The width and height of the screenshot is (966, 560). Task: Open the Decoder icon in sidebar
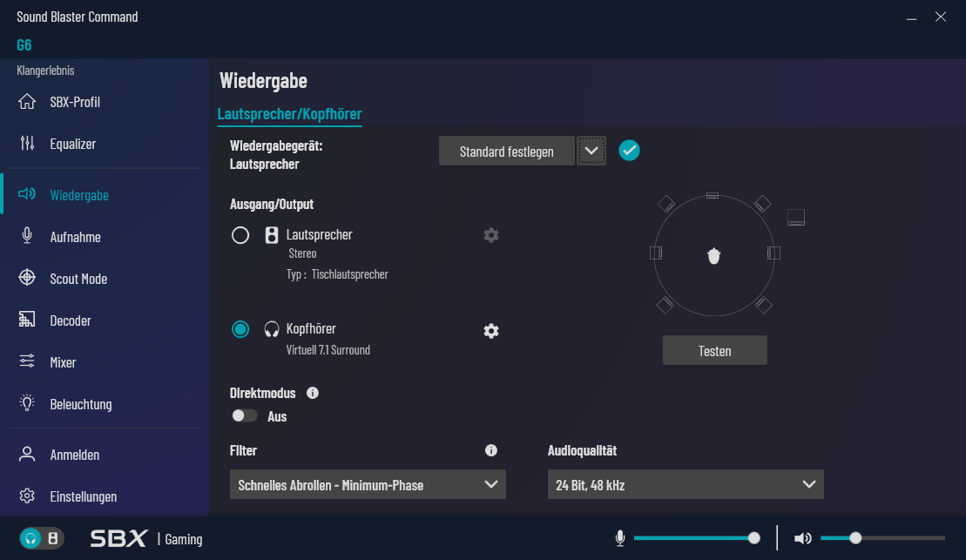click(27, 320)
